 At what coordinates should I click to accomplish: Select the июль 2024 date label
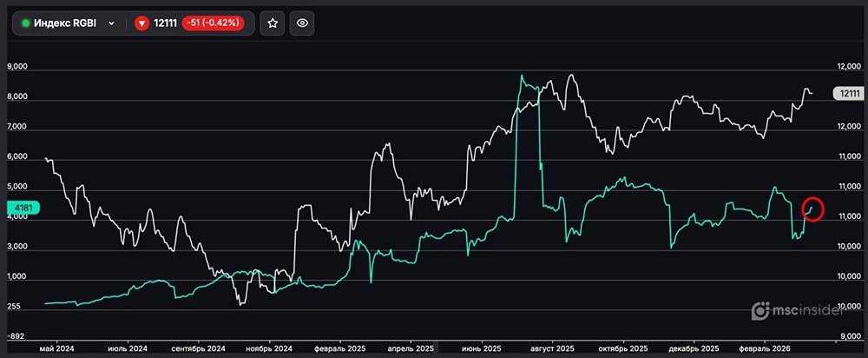coord(128,349)
